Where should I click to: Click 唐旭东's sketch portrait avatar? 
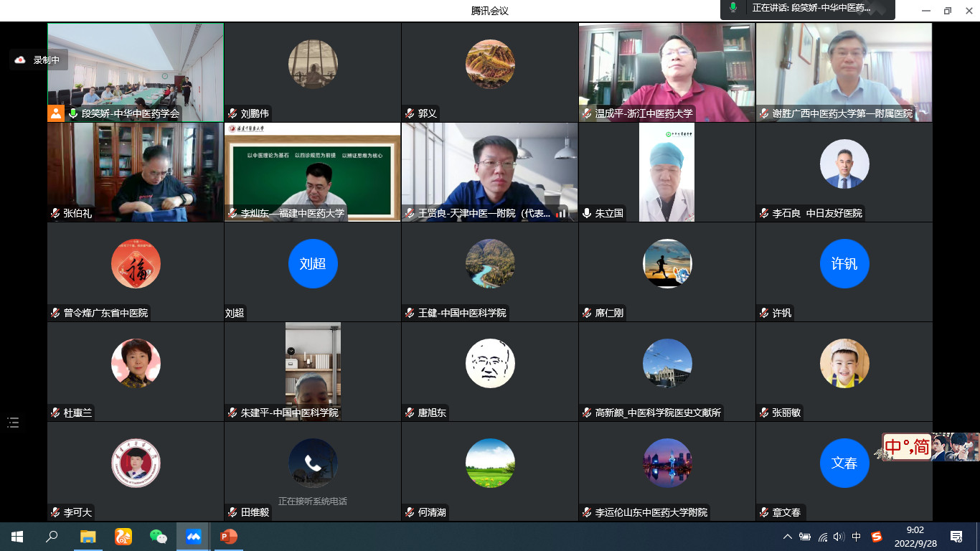coord(490,363)
